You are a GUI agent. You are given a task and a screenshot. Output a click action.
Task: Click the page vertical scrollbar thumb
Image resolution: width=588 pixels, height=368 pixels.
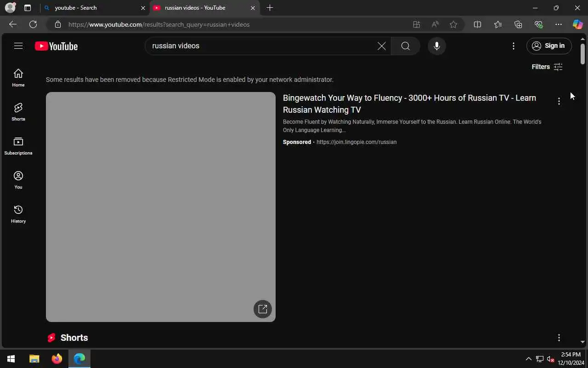582,54
